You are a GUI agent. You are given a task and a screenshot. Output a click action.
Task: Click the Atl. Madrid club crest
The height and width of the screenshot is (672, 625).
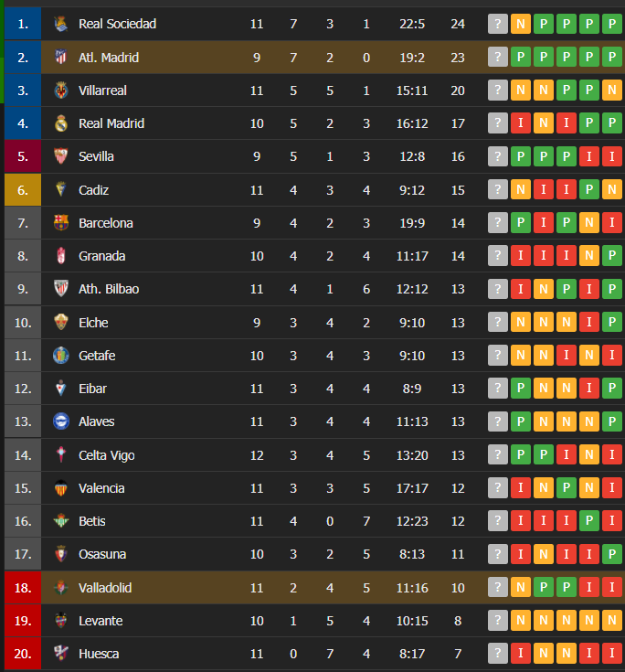pyautogui.click(x=61, y=57)
